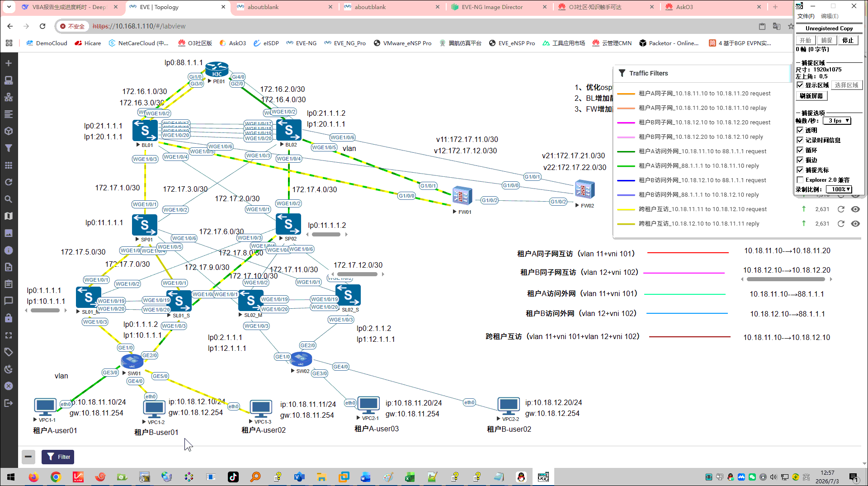Click the Lock lab padlock icon
The width and height of the screenshot is (868, 486).
point(9,318)
